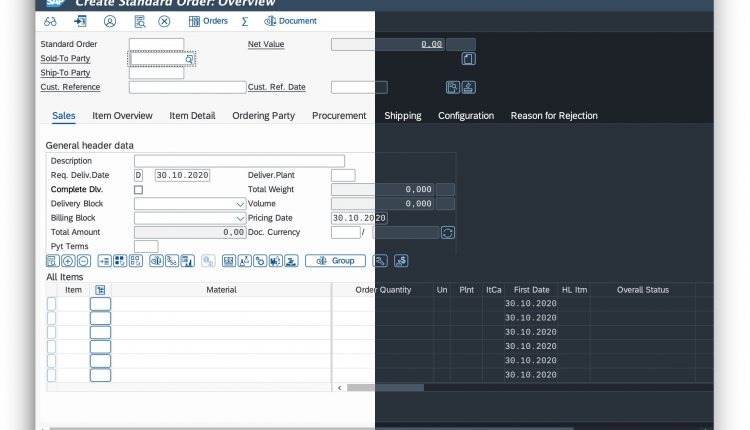
Task: Open the Configuration tab
Action: pyautogui.click(x=466, y=116)
